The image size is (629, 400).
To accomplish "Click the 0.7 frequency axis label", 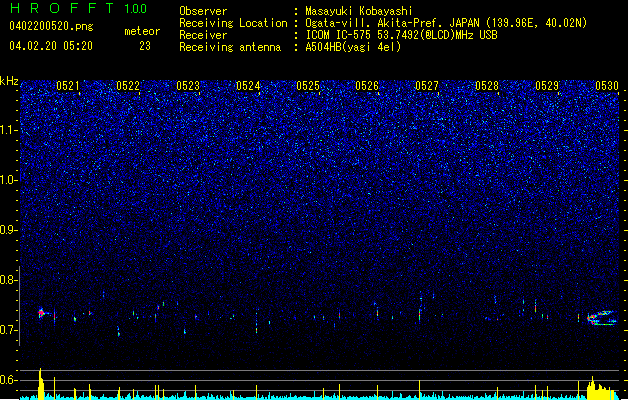I will tap(8, 330).
